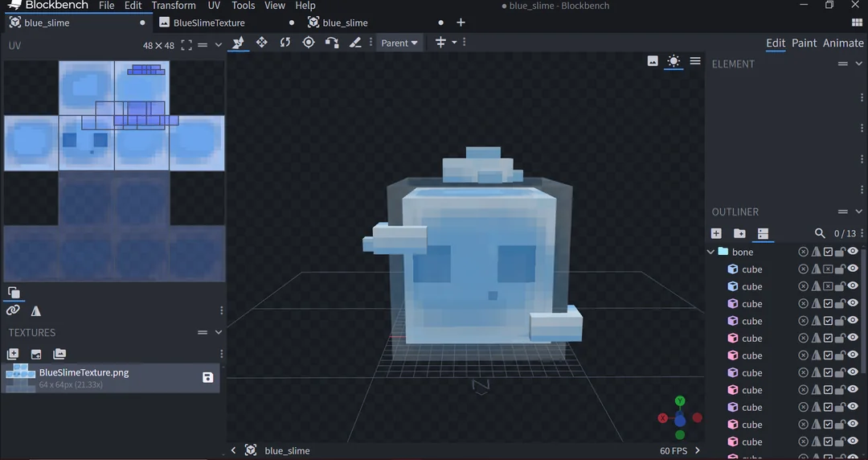This screenshot has width=868, height=460.
Task: Toggle viewport shading with the sun icon
Action: [674, 61]
